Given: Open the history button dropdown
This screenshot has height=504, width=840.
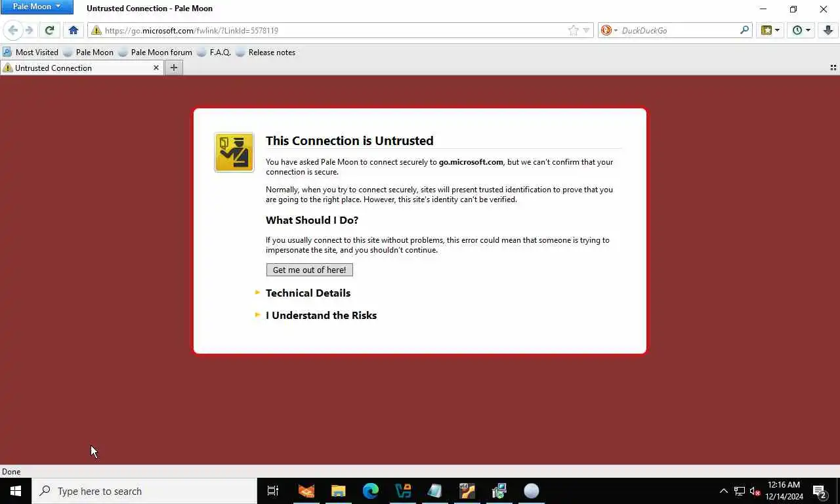Looking at the screenshot, I should [x=801, y=30].
